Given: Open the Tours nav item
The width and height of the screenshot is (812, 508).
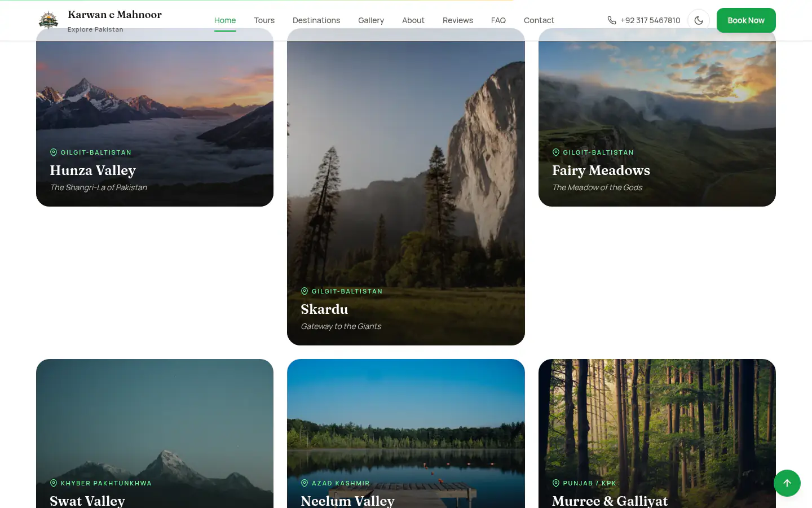Looking at the screenshot, I should (264, 20).
